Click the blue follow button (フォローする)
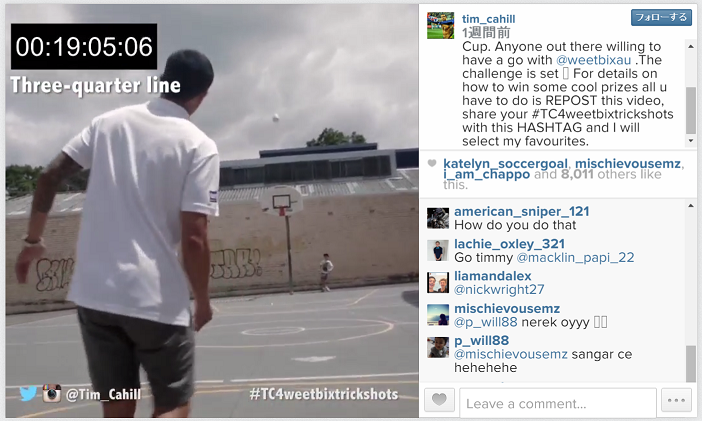This screenshot has width=702, height=421. (661, 17)
